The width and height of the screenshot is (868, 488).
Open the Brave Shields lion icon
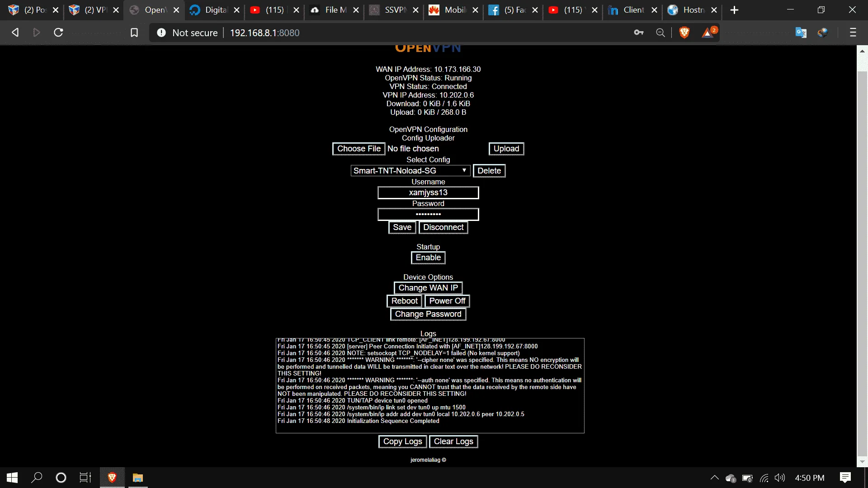(684, 33)
